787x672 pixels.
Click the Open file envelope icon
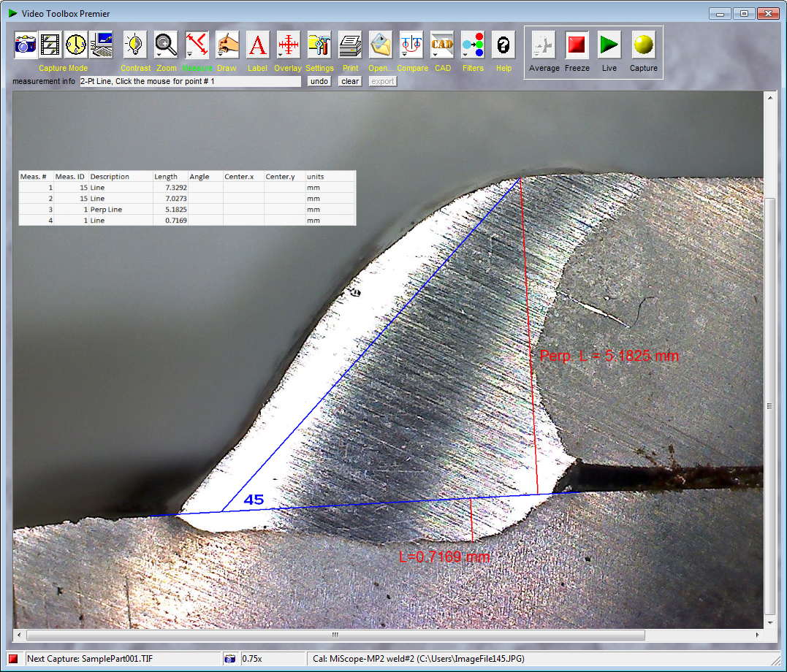pos(381,45)
